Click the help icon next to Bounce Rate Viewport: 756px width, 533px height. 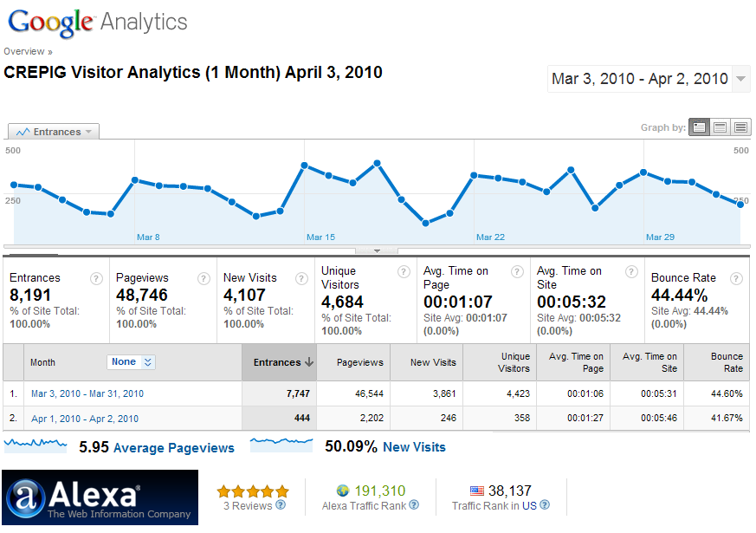point(736,279)
